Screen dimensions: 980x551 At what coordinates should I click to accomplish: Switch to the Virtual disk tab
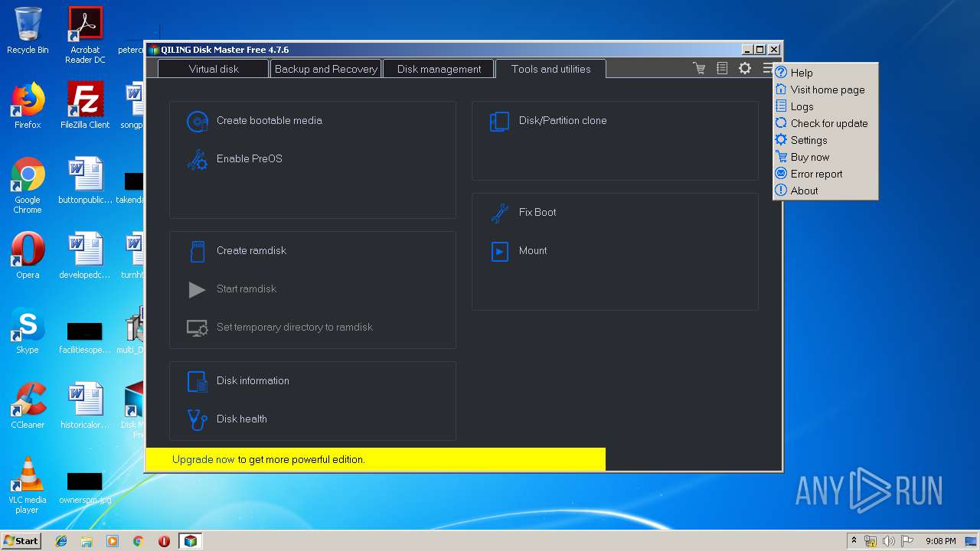214,69
